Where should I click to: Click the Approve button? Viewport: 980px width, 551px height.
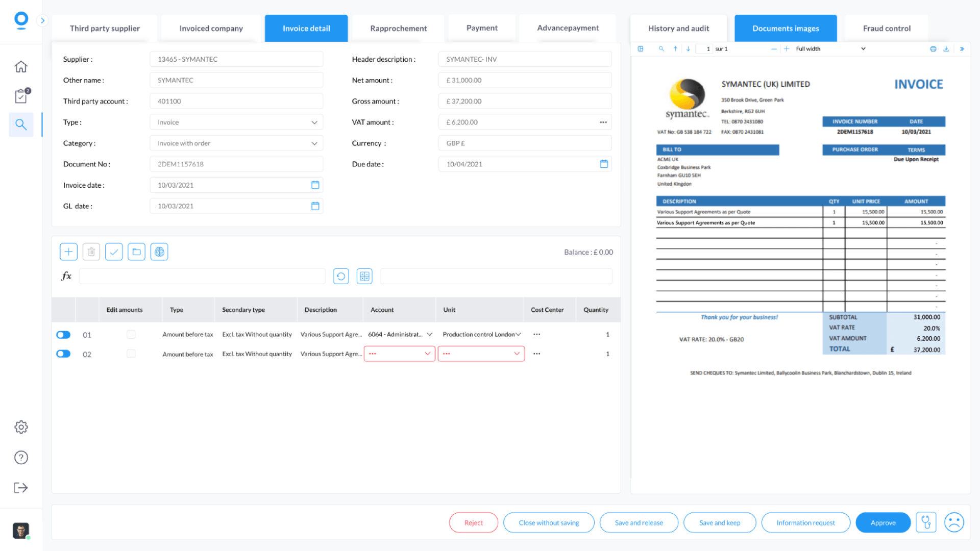(883, 523)
